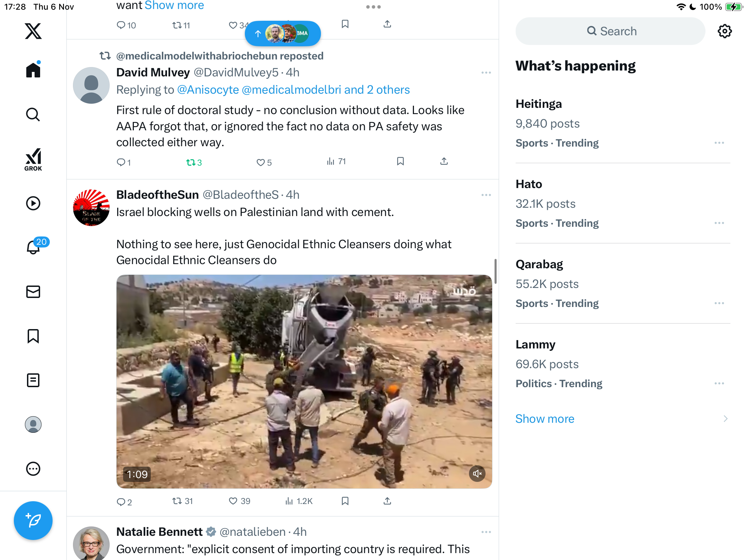Screen dimensions: 747x560
Task: Open Grok from the sidebar
Action: click(x=33, y=159)
